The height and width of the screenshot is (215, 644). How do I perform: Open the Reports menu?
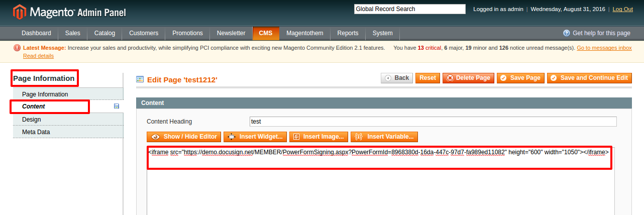[x=348, y=33]
